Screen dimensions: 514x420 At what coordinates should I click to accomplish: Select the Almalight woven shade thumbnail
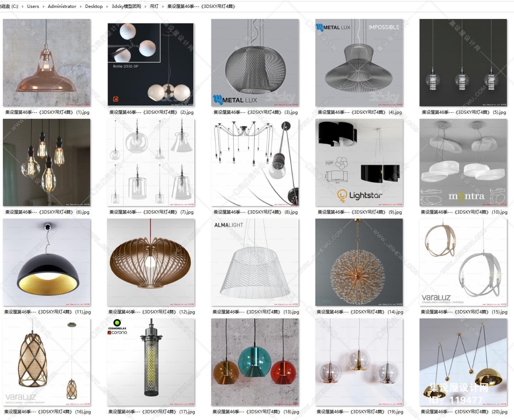pos(255,263)
